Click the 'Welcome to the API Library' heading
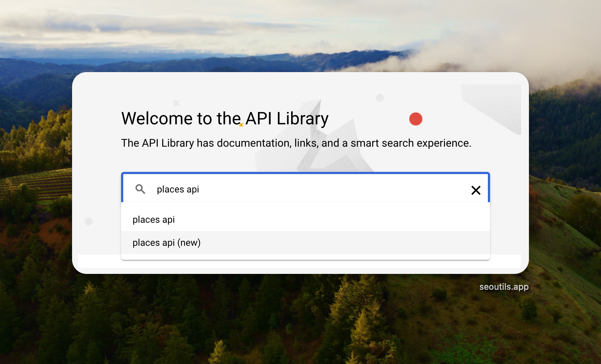The image size is (601, 364). tap(225, 118)
